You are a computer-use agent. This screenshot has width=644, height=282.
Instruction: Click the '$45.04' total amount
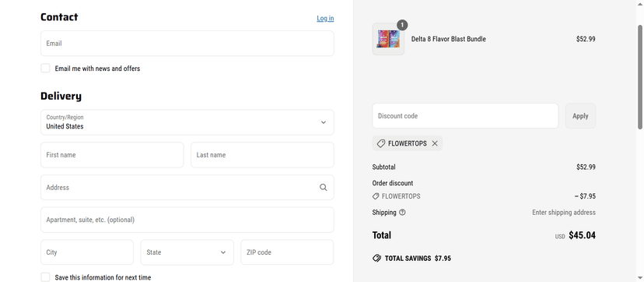pyautogui.click(x=582, y=235)
